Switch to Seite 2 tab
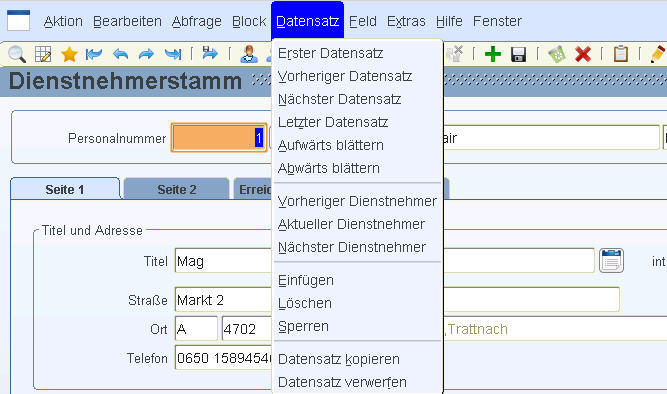The image size is (667, 394). pos(177,189)
